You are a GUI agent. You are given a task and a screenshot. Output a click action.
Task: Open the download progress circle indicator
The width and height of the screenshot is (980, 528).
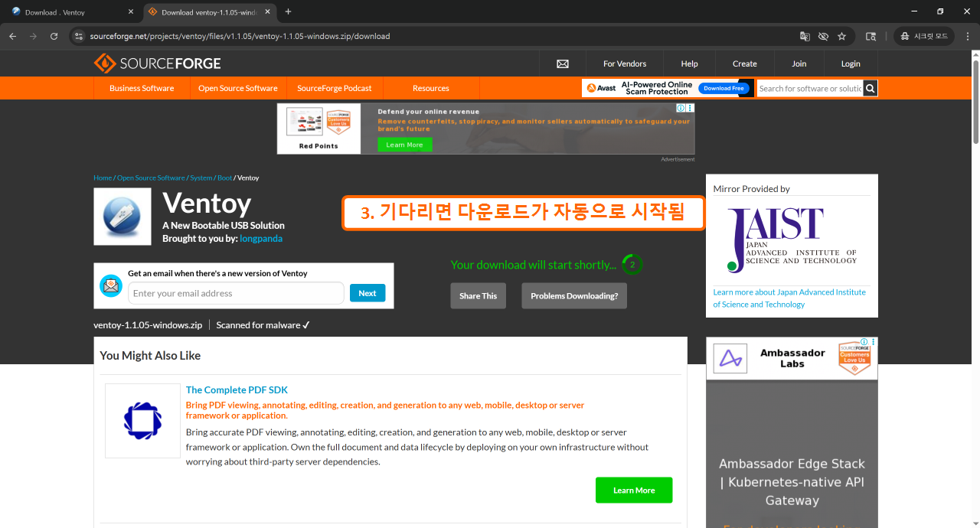[x=632, y=264]
